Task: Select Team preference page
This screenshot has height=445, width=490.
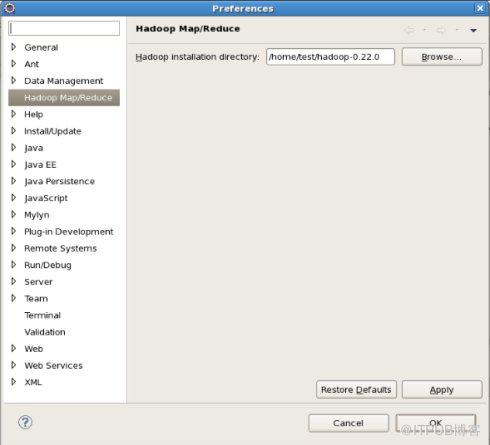Action: (x=36, y=299)
